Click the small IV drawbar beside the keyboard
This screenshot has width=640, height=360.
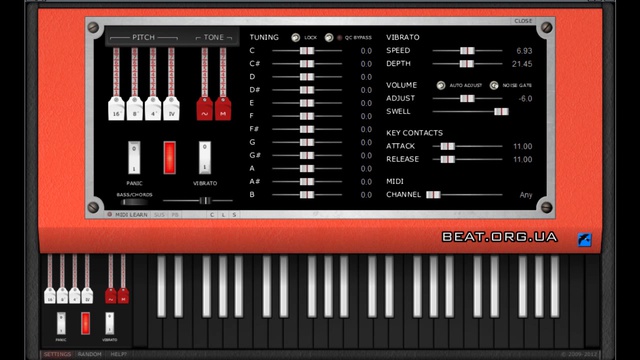87,296
